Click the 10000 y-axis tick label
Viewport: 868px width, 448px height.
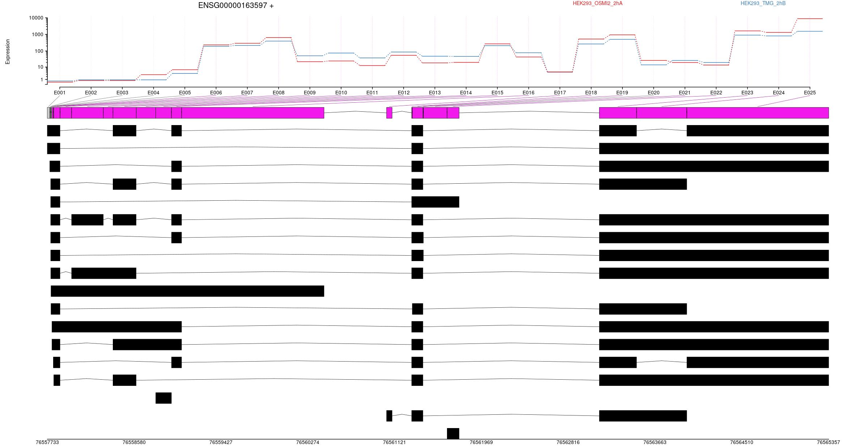tap(36, 18)
